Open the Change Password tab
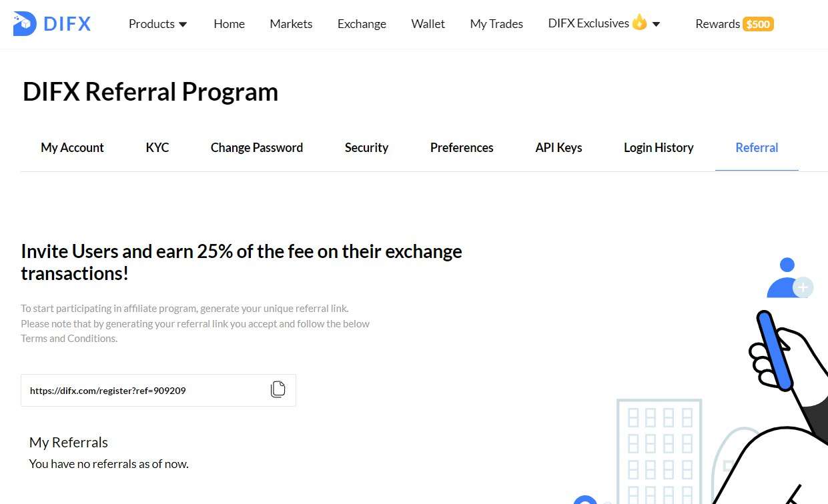828x504 pixels. pyautogui.click(x=257, y=147)
